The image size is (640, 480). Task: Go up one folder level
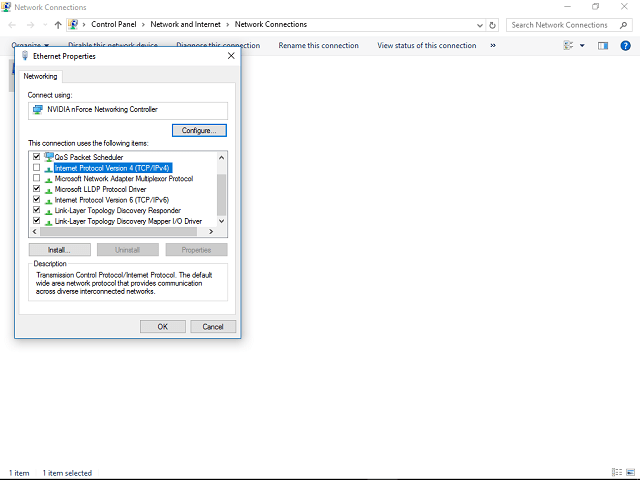click(58, 25)
